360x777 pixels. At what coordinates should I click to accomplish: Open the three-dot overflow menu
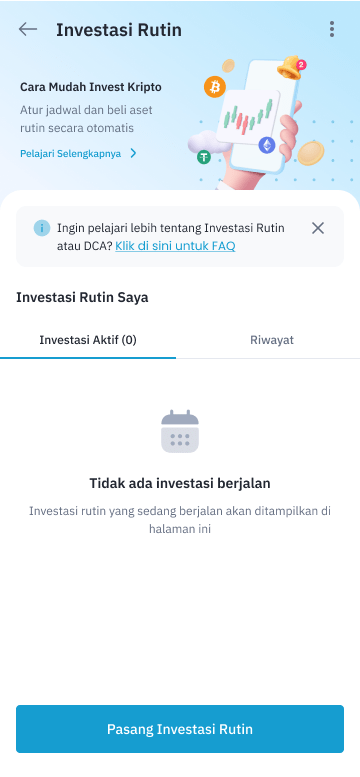pos(332,29)
